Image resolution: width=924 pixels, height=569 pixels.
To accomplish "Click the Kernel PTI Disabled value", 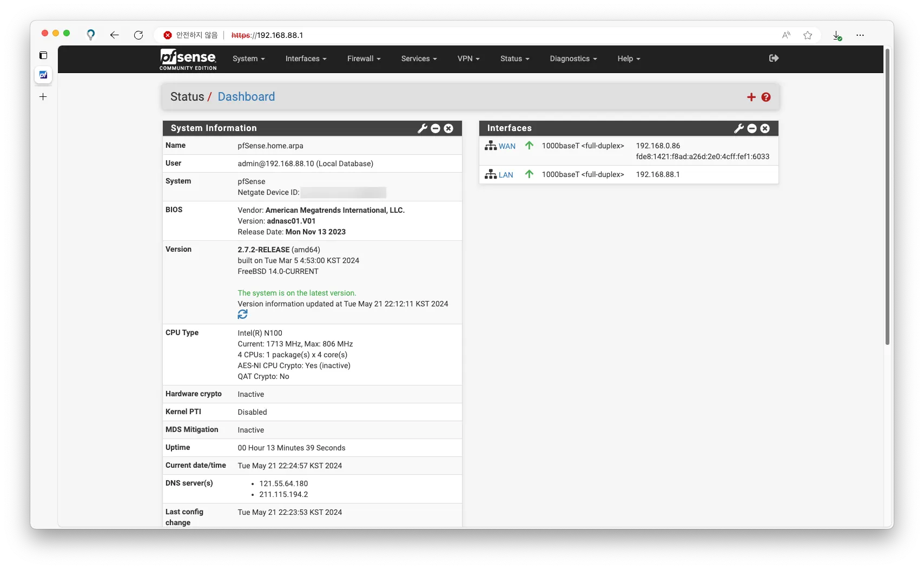I will (x=253, y=412).
